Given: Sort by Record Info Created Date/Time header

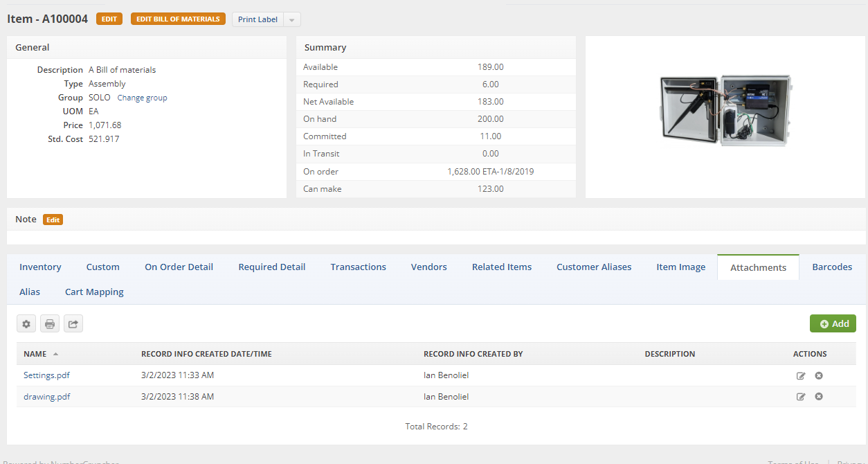Looking at the screenshot, I should tap(206, 354).
